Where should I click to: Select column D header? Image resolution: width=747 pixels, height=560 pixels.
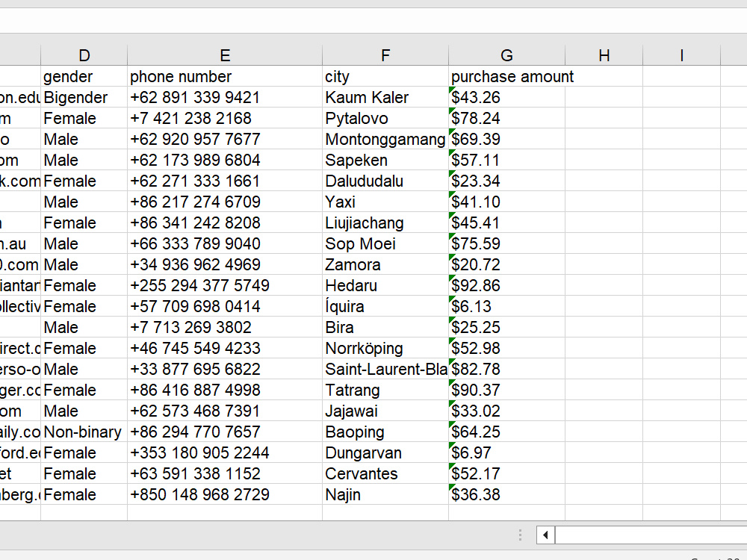[84, 55]
